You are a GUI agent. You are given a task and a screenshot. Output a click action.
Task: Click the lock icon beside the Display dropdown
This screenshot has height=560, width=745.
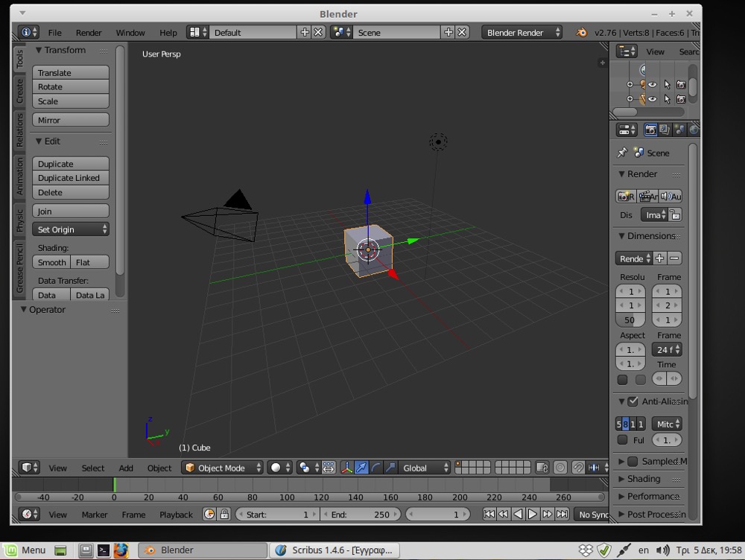[675, 215]
